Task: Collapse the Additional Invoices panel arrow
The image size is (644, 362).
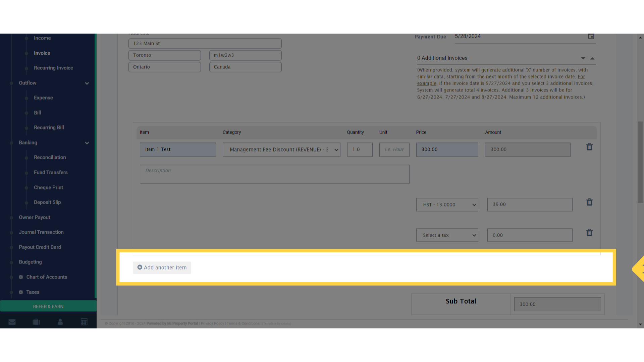Action: [592, 58]
